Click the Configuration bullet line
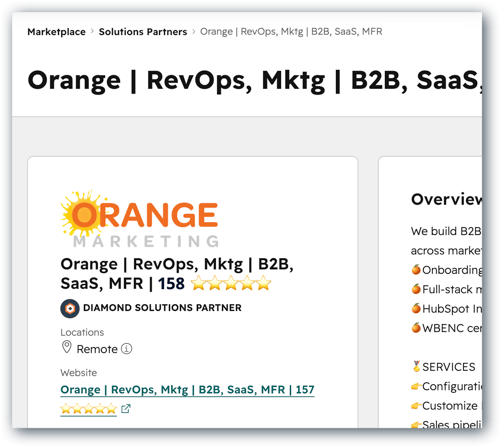This screenshot has height=446, width=500. point(447,386)
